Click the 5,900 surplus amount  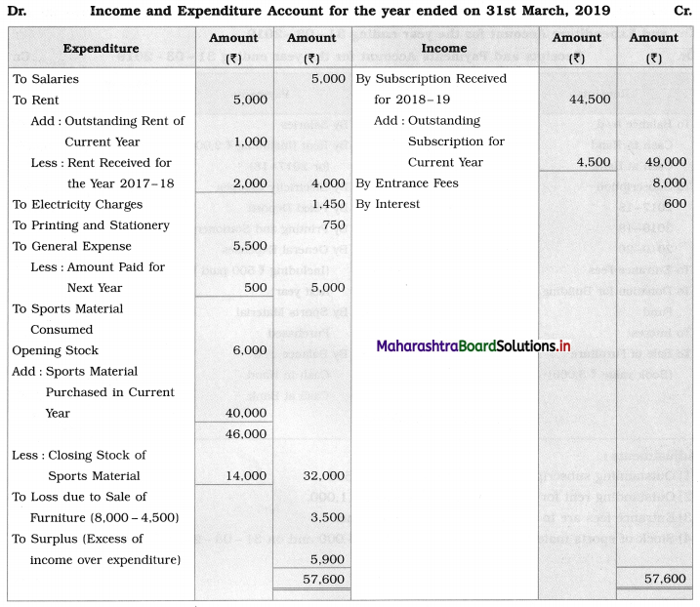328,560
